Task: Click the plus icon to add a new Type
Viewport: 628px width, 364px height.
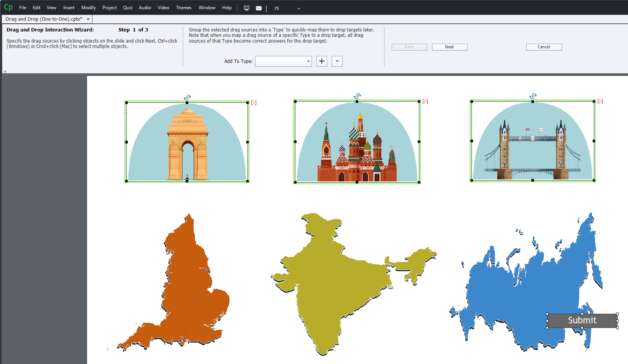Action: [x=321, y=61]
